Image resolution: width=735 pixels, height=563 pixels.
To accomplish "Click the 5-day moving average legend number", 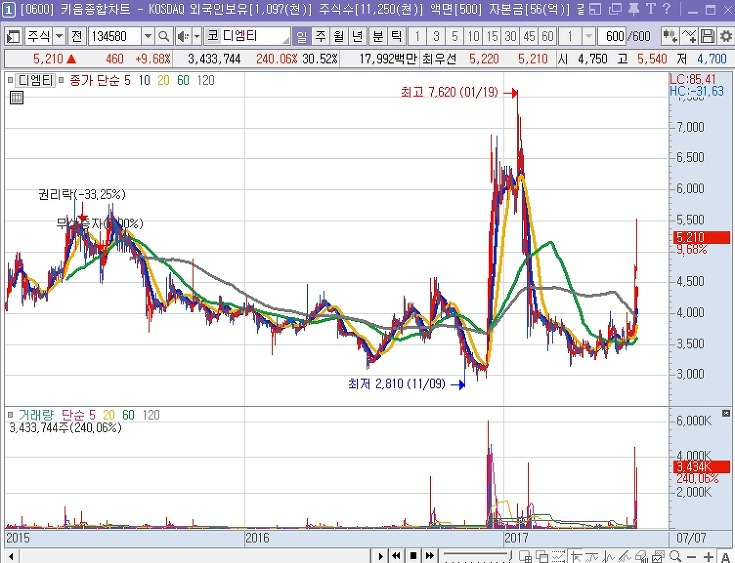I will point(128,81).
